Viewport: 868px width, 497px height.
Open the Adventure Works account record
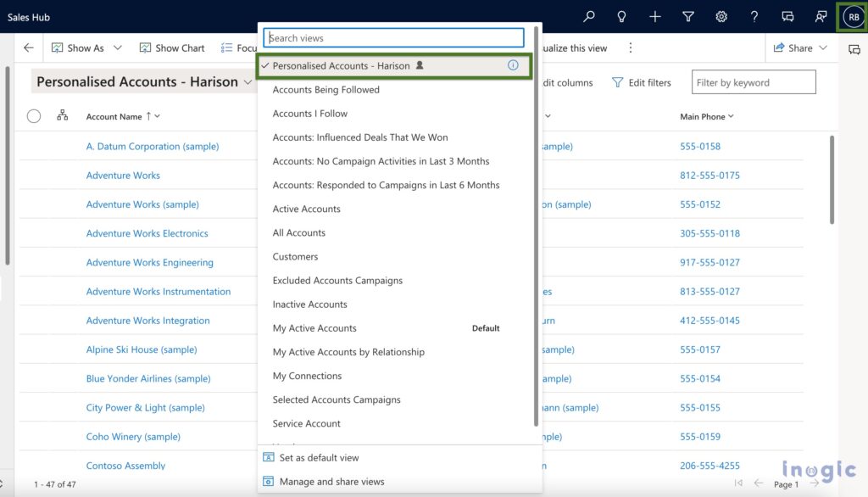pyautogui.click(x=123, y=175)
